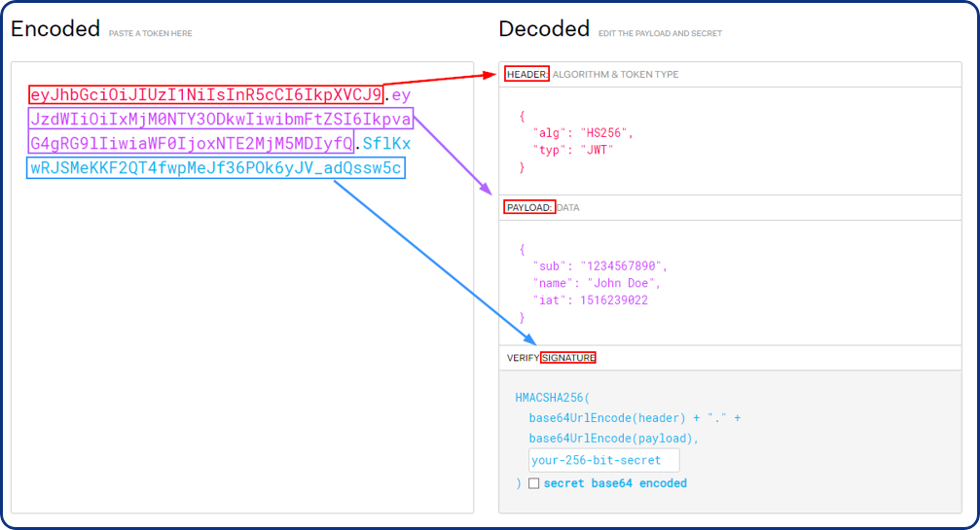Click the "typ": "JWT" line in header

pos(574,150)
